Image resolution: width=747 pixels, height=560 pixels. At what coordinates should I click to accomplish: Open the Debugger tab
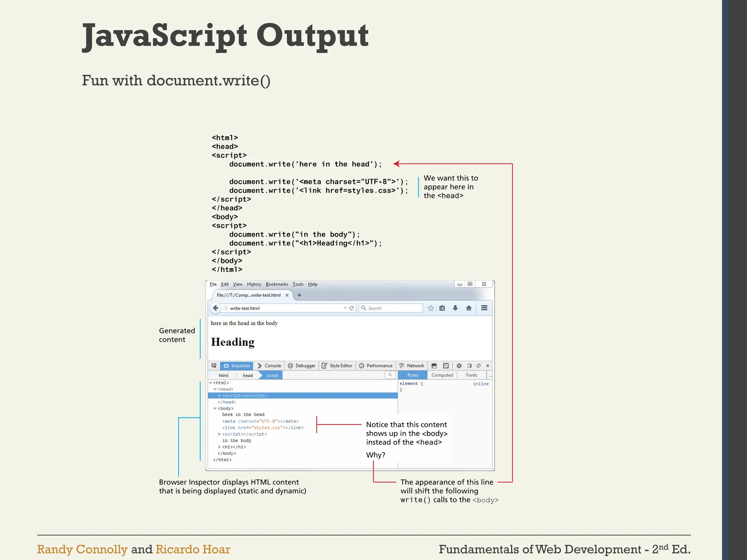(x=302, y=366)
